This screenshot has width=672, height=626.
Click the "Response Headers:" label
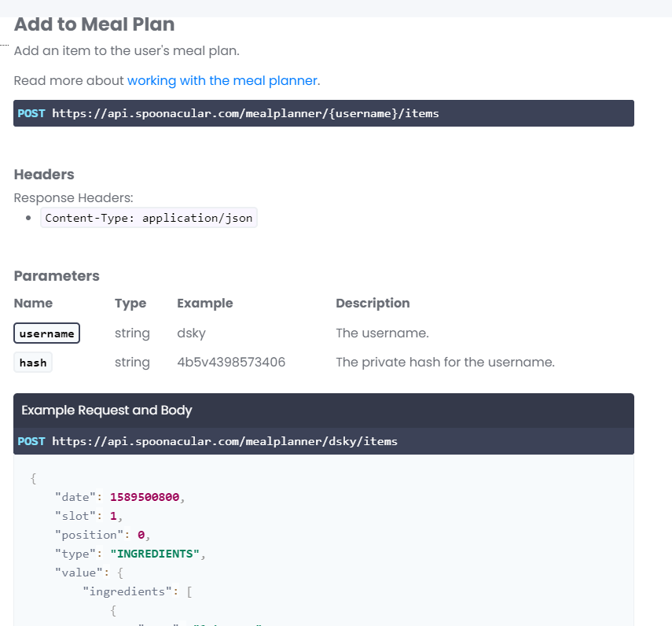coord(73,198)
